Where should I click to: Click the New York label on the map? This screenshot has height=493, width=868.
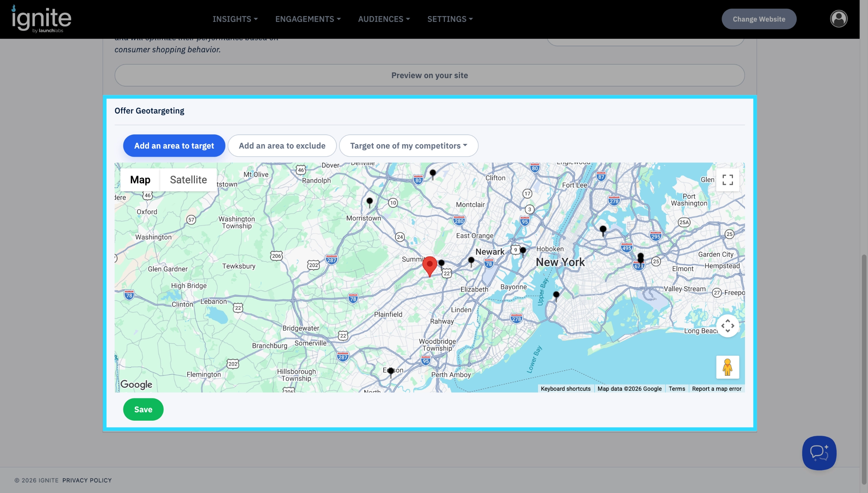point(560,262)
